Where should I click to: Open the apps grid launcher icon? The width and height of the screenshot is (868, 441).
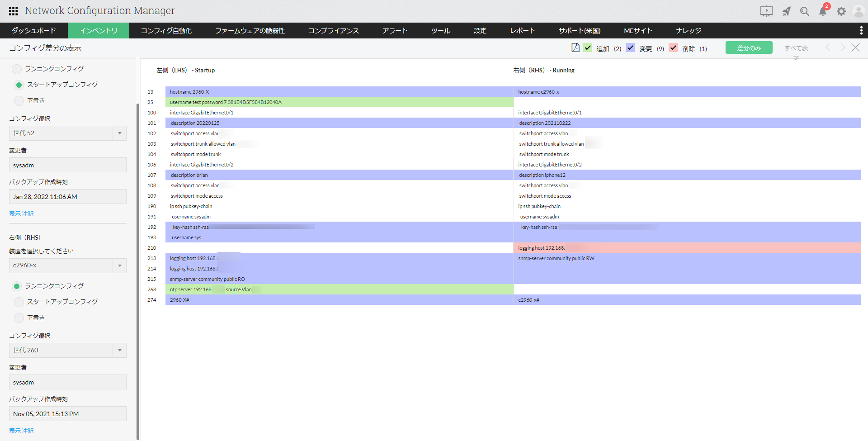pos(13,11)
